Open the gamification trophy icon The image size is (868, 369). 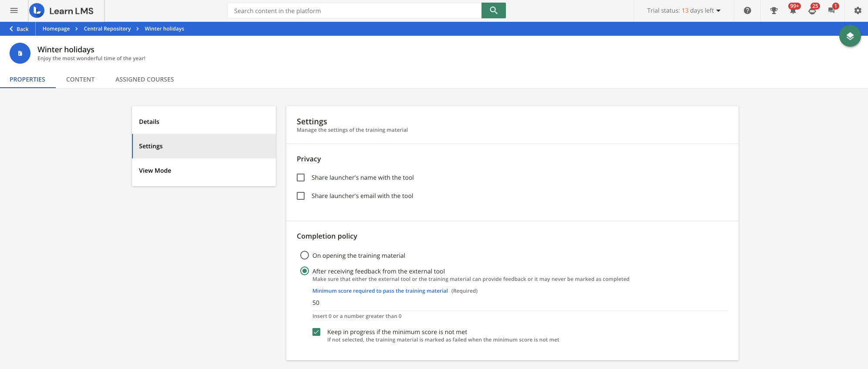[x=774, y=10]
